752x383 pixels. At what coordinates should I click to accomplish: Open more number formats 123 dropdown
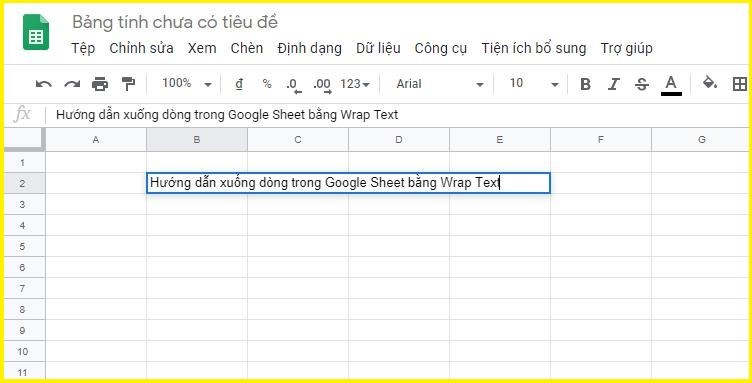(x=355, y=84)
